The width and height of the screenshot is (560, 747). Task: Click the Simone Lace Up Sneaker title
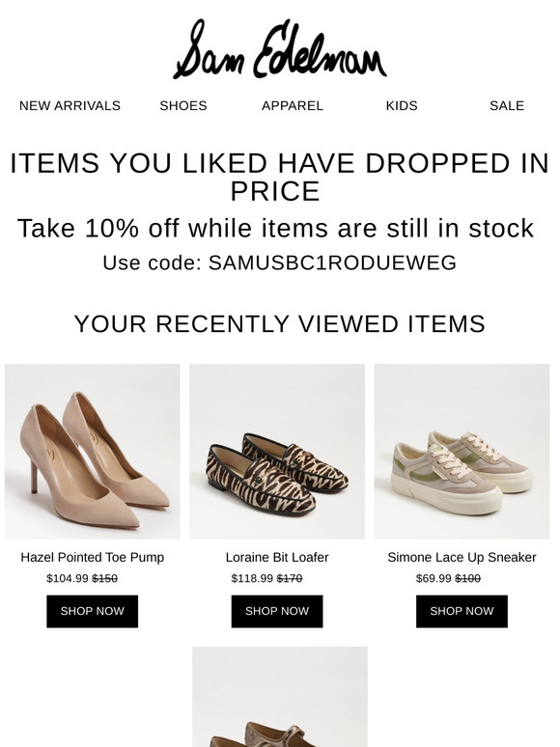[x=462, y=558]
